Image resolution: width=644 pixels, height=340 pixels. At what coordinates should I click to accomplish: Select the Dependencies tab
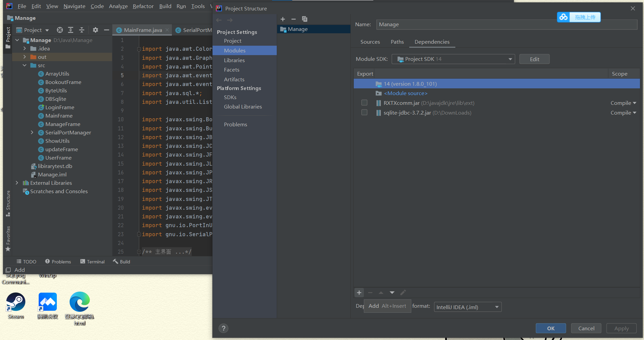click(432, 42)
